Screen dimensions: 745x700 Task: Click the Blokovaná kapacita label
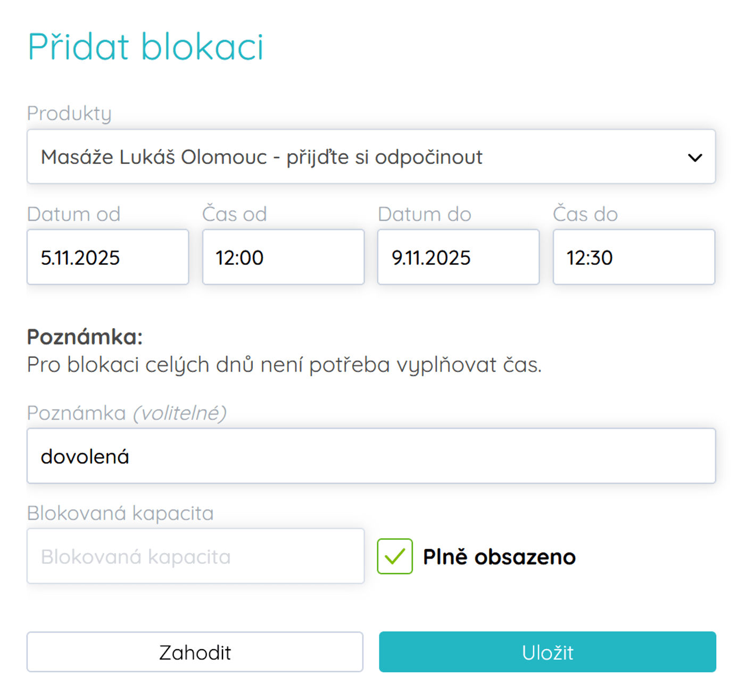(x=120, y=513)
